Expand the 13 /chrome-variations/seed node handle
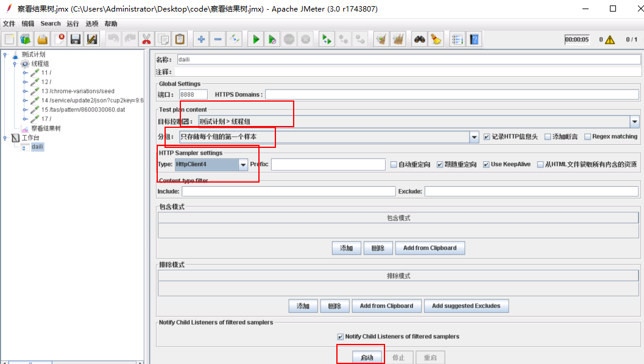This screenshot has height=364, width=644. (25, 91)
